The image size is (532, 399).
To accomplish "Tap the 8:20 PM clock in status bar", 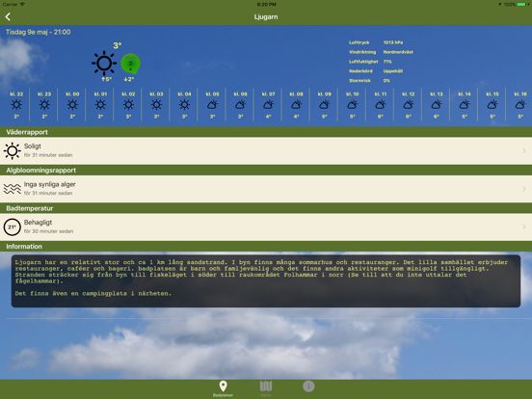I will click(267, 4).
